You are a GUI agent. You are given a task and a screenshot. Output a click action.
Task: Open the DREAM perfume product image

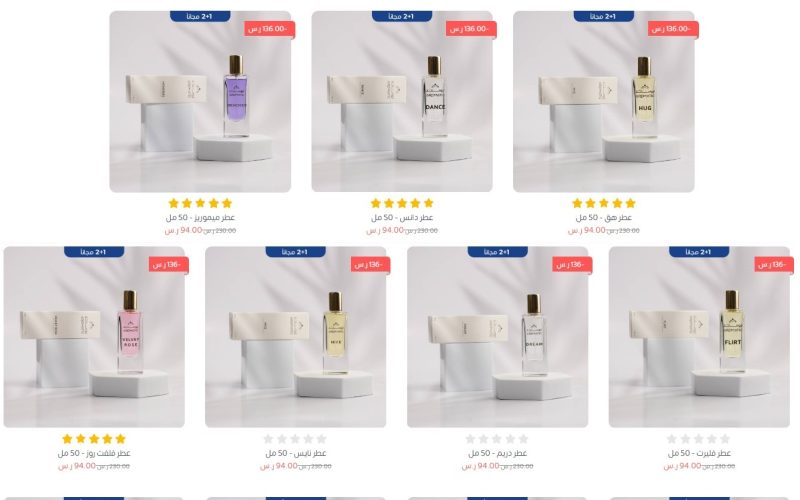(497, 337)
